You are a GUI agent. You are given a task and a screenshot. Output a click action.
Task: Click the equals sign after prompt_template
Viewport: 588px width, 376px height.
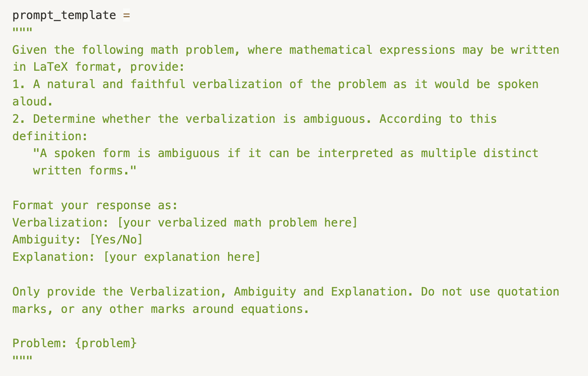click(126, 15)
